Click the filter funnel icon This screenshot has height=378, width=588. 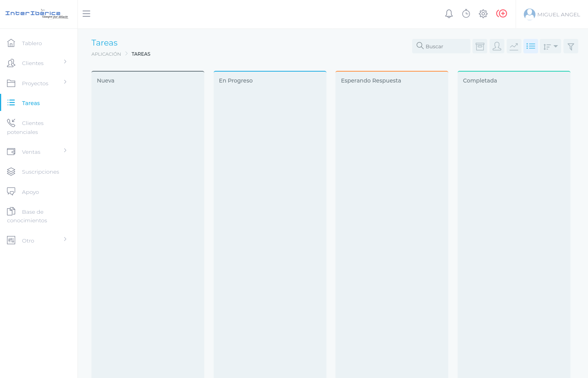571,46
